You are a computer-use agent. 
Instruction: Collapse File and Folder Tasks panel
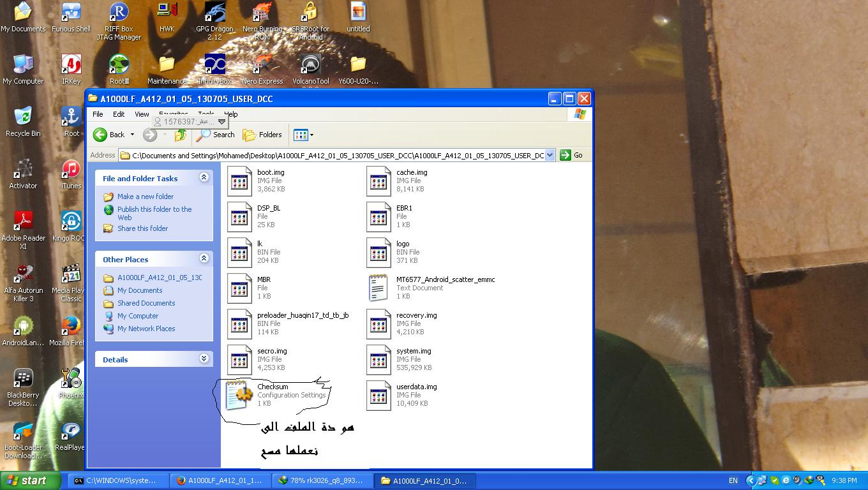point(204,177)
